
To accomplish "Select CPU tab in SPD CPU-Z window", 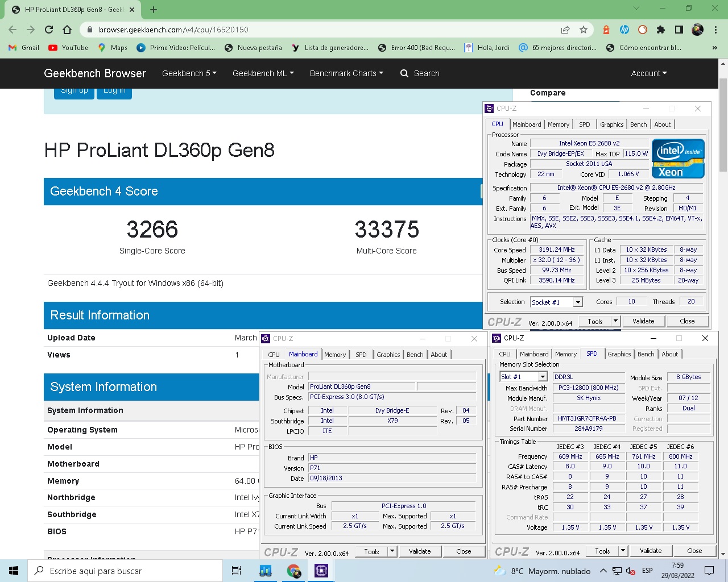I will point(504,354).
